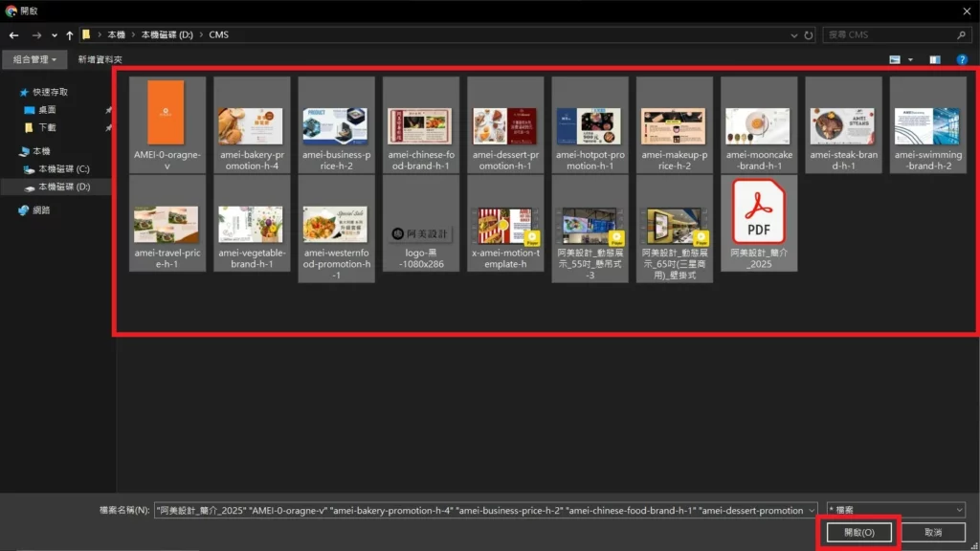Toggle the preview pane icon
Image resolution: width=980 pixels, height=551 pixels.
[935, 59]
